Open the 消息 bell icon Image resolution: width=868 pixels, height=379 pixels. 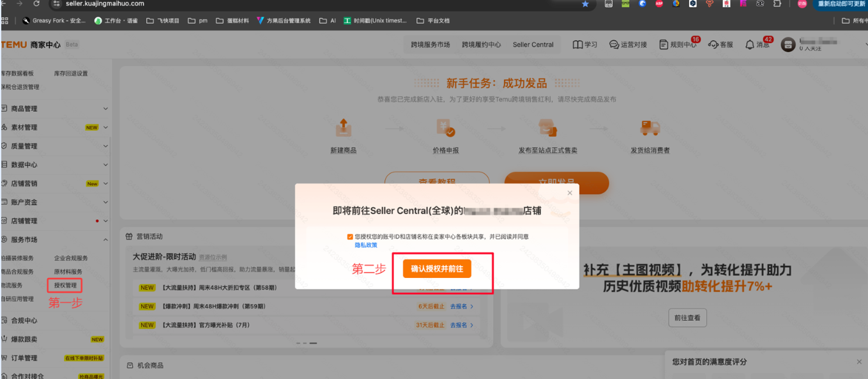tap(750, 45)
